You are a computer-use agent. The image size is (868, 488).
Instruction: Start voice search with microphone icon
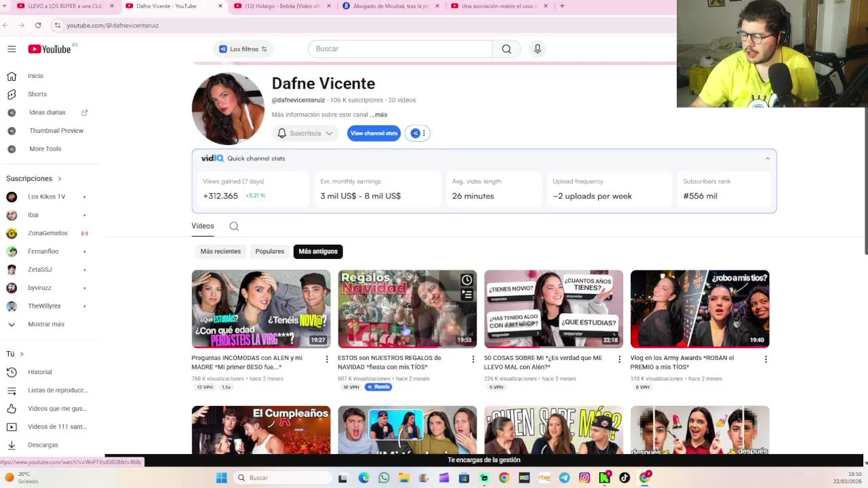[537, 49]
